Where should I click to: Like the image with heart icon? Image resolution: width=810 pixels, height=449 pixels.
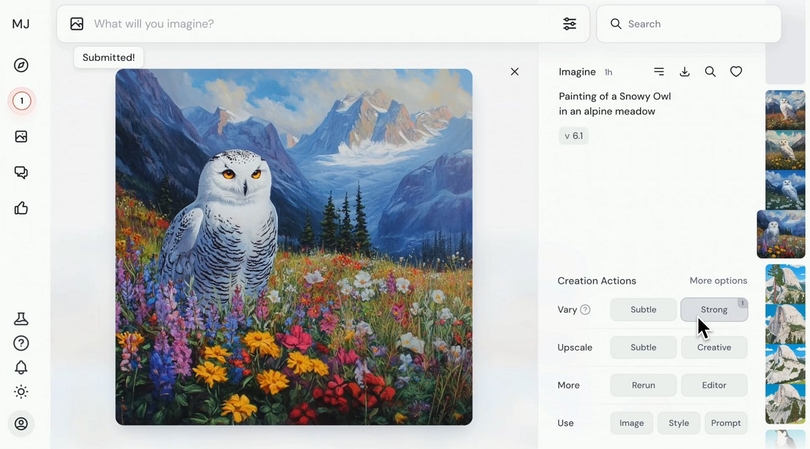coord(736,72)
